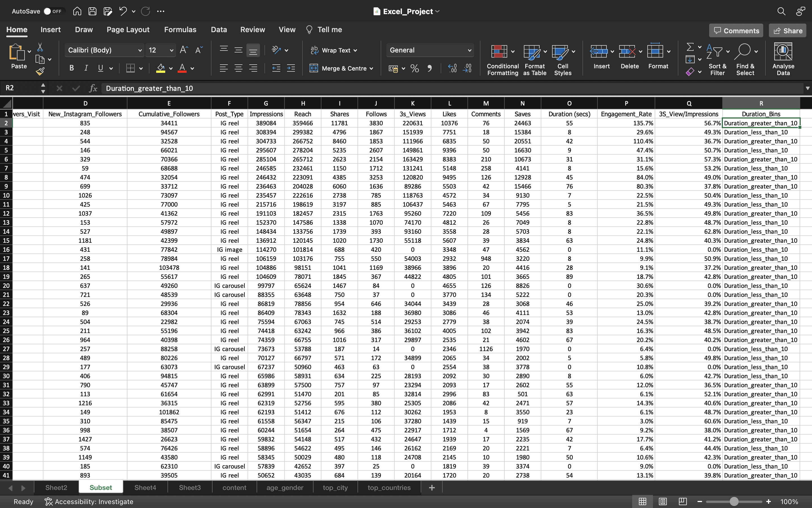Viewport: 812px width, 508px height.
Task: Click the Save As icon with pencil
Action: coord(108,11)
